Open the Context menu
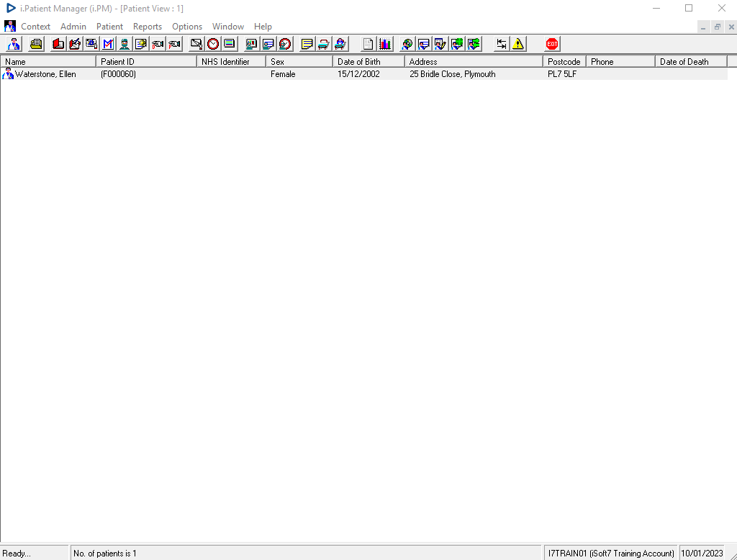Image resolution: width=737 pixels, height=560 pixels. tap(35, 27)
